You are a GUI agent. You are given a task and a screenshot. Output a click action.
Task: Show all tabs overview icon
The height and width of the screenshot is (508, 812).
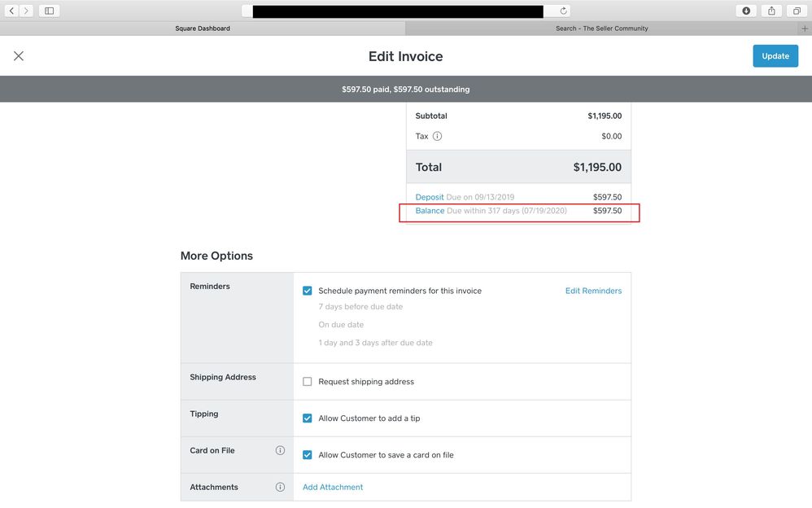(796, 11)
